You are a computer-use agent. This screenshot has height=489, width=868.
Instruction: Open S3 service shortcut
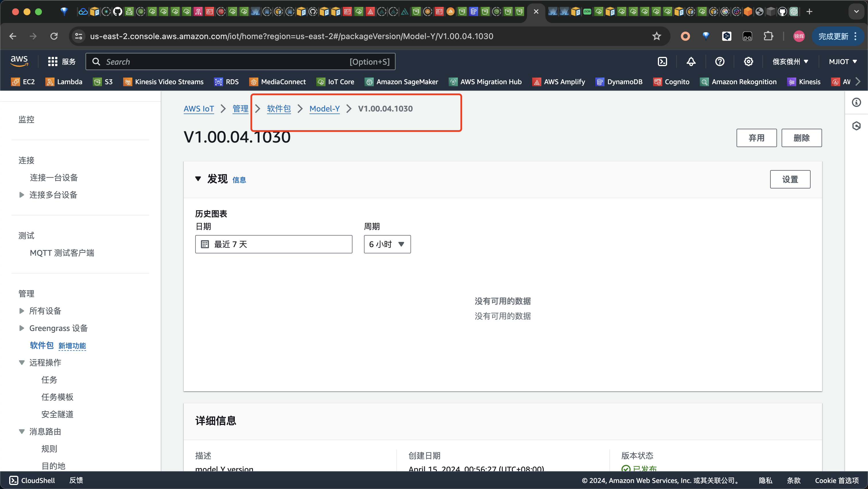(103, 82)
